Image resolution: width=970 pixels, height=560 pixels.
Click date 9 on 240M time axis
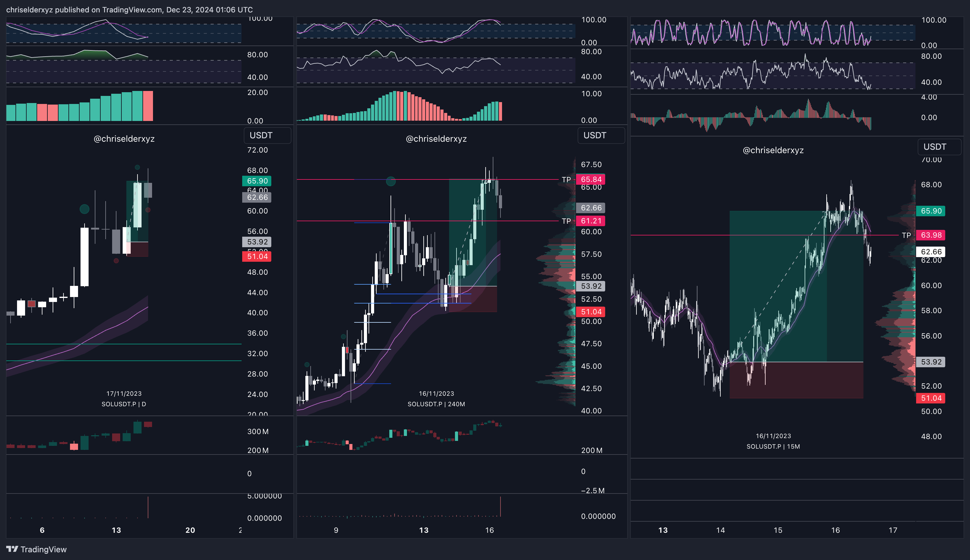(336, 530)
